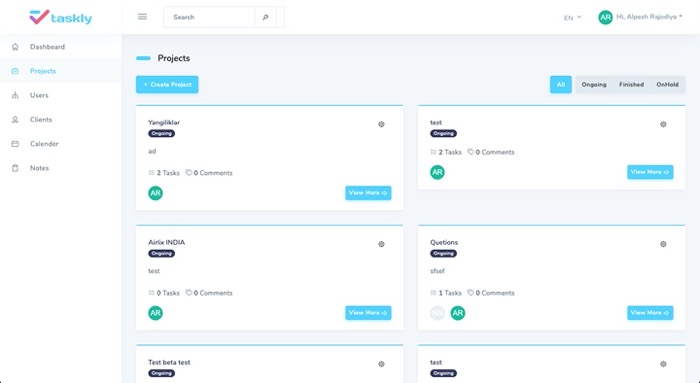This screenshot has width=700, height=383.
Task: Click '2 Tasks' on Yangiliklar card
Action: (168, 173)
